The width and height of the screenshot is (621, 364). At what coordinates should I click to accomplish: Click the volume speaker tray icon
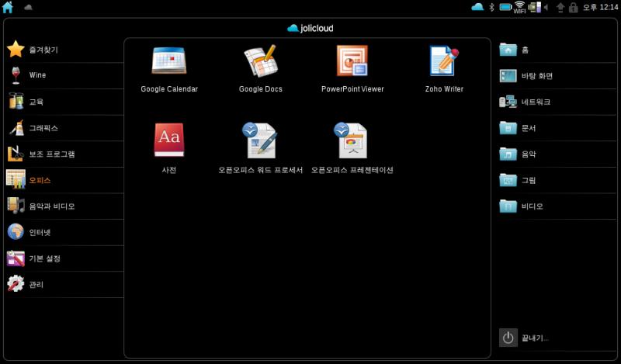click(546, 7)
